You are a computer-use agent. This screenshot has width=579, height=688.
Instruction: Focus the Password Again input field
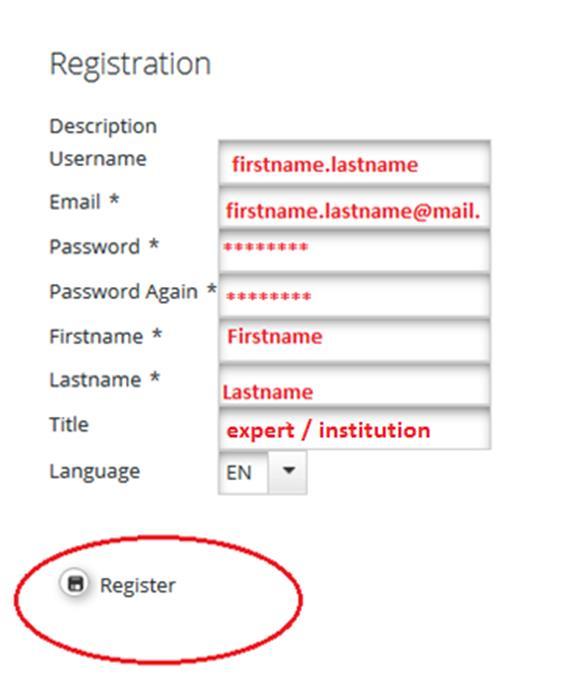(354, 296)
